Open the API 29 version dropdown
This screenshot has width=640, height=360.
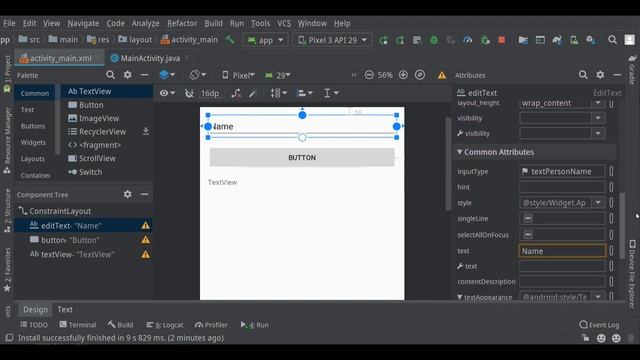click(278, 75)
